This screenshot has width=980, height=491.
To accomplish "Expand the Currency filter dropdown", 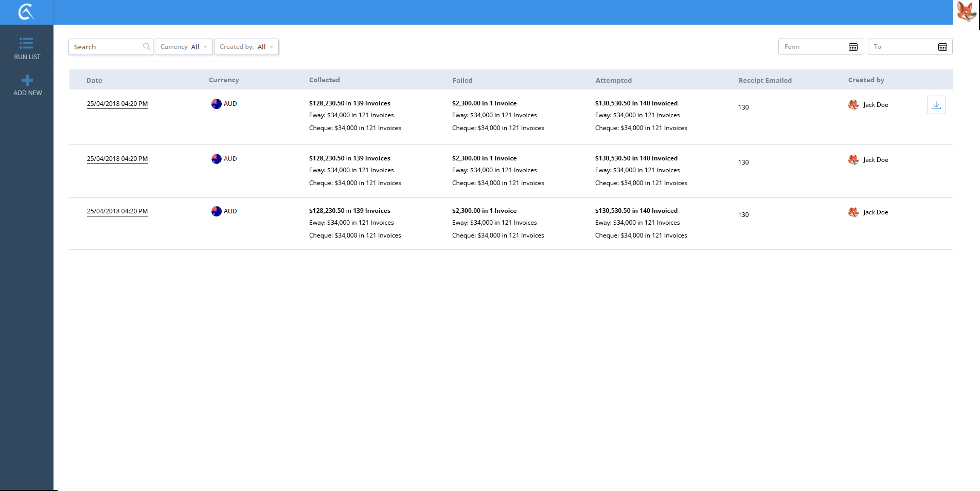I will click(x=184, y=47).
